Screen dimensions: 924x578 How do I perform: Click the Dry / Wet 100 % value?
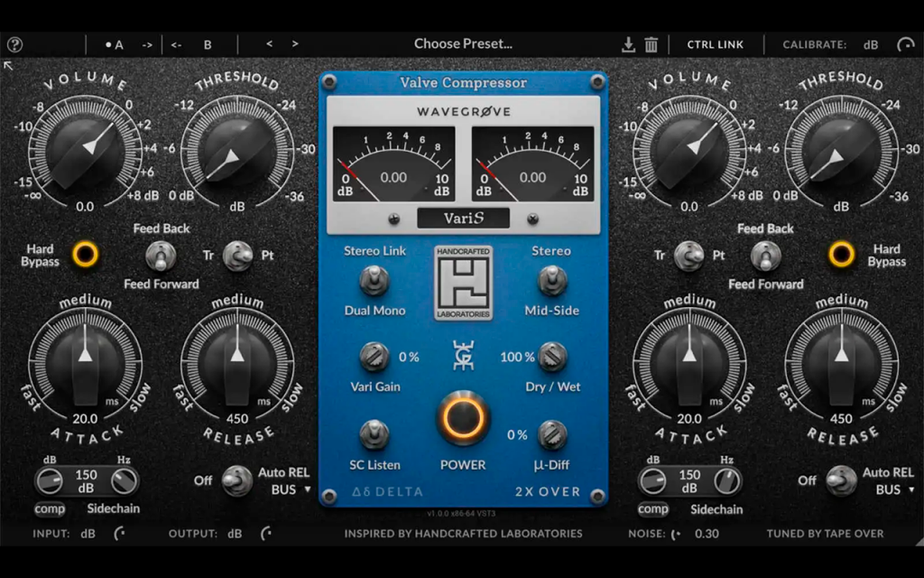(x=517, y=358)
